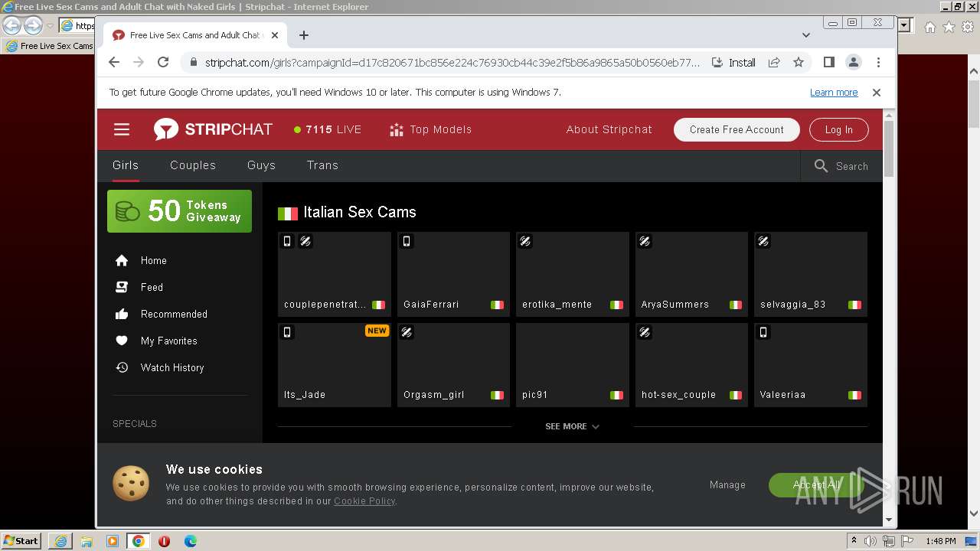Switch to the Guys tab
Screen dimensions: 980x551
tap(261, 165)
